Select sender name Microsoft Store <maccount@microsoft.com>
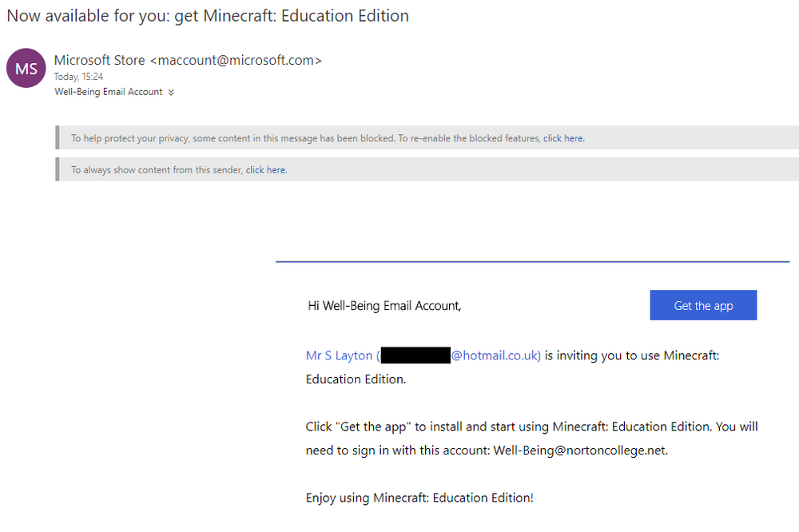The height and width of the screenshot is (532, 799). coord(188,60)
